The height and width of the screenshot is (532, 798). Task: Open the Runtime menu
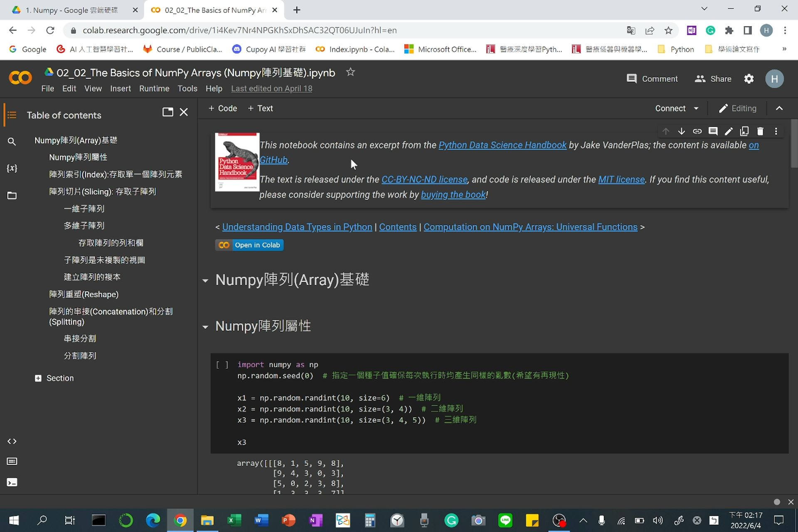click(154, 89)
